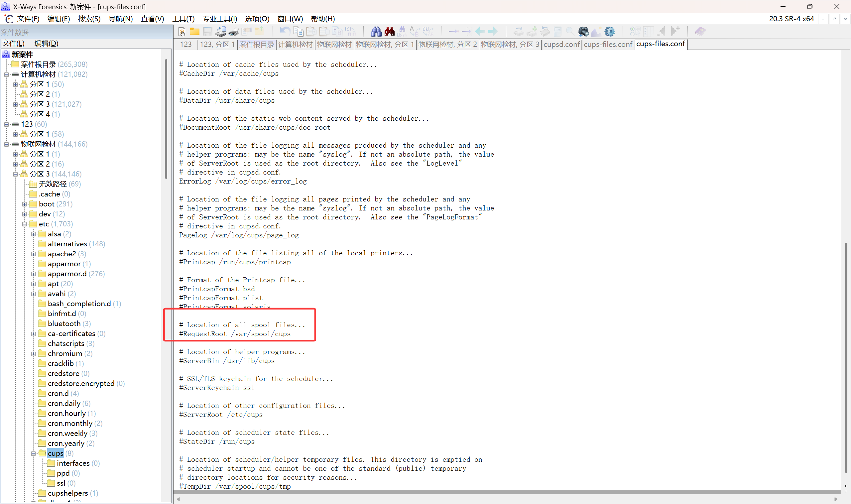
Task: Switch to the cupsd.conf tab
Action: 561,44
